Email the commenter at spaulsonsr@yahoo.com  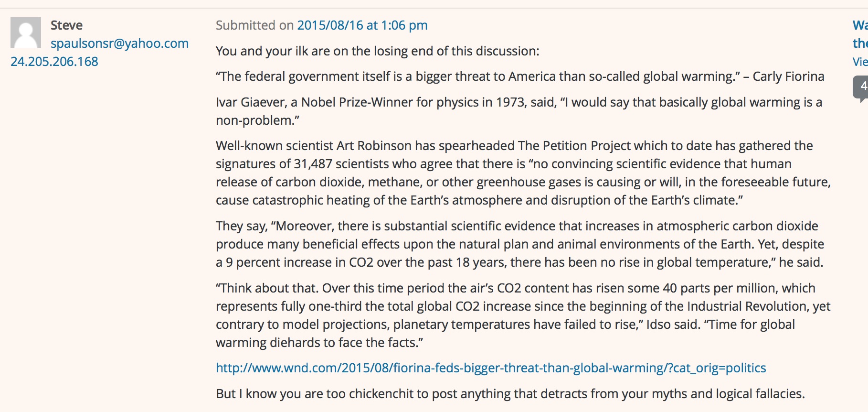click(119, 43)
